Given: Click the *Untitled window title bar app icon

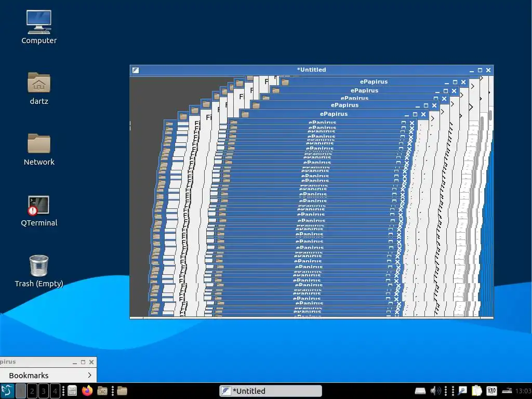Looking at the screenshot, I should click(136, 70).
